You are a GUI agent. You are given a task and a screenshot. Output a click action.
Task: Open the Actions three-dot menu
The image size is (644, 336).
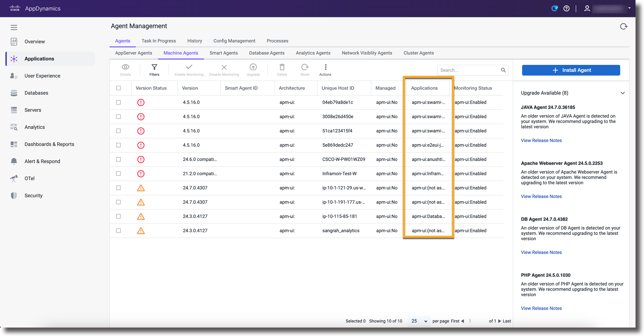pos(325,67)
